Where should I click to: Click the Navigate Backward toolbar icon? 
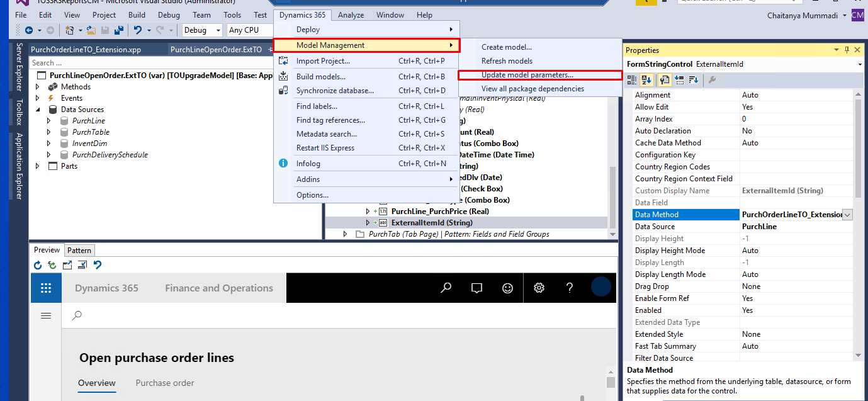pyautogui.click(x=29, y=30)
